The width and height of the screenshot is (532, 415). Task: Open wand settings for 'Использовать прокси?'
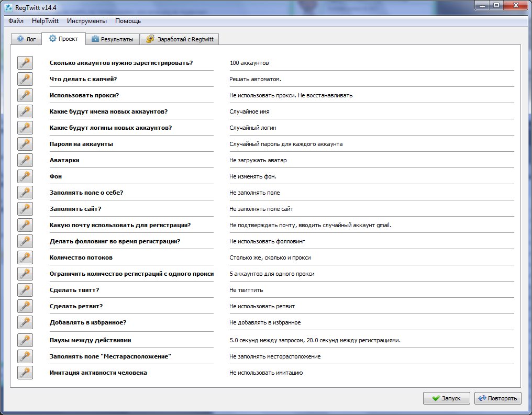point(25,95)
